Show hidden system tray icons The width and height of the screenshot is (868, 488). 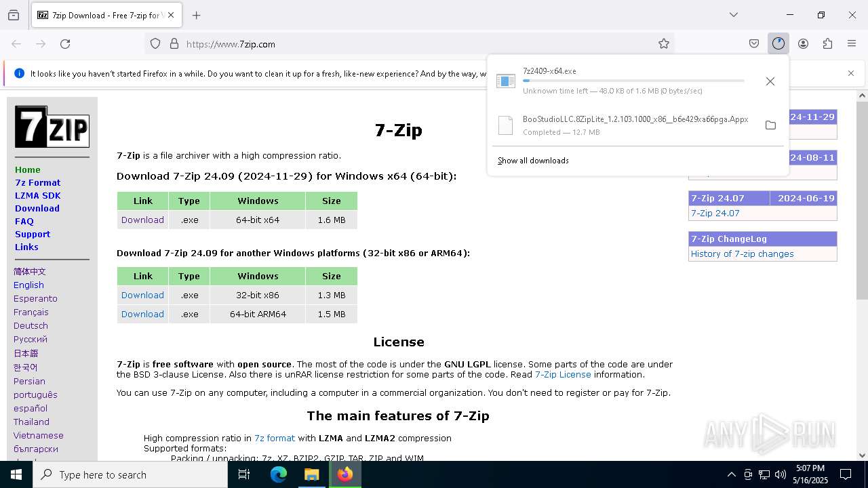731,474
